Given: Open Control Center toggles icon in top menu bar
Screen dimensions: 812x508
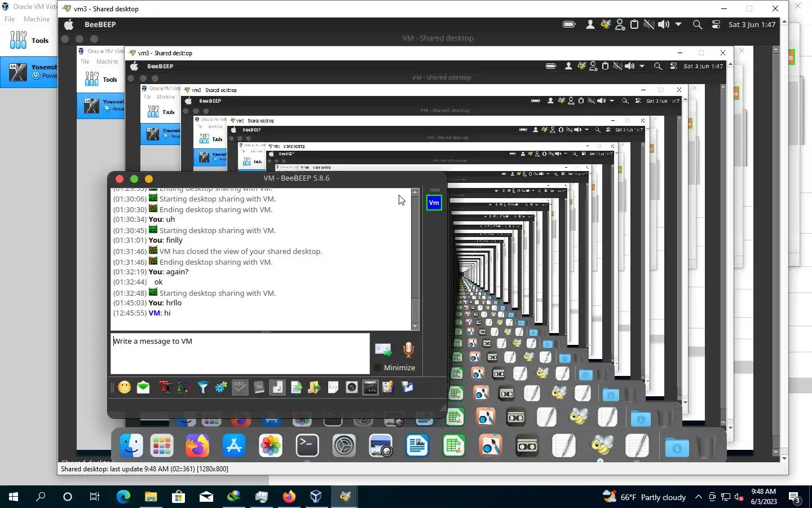Looking at the screenshot, I should pyautogui.click(x=716, y=25).
